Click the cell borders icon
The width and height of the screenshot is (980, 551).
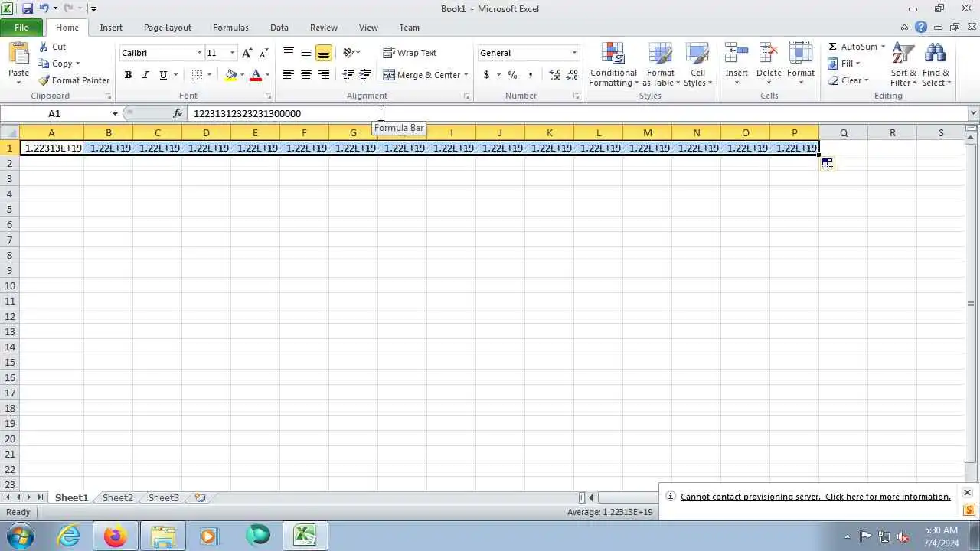(x=197, y=75)
